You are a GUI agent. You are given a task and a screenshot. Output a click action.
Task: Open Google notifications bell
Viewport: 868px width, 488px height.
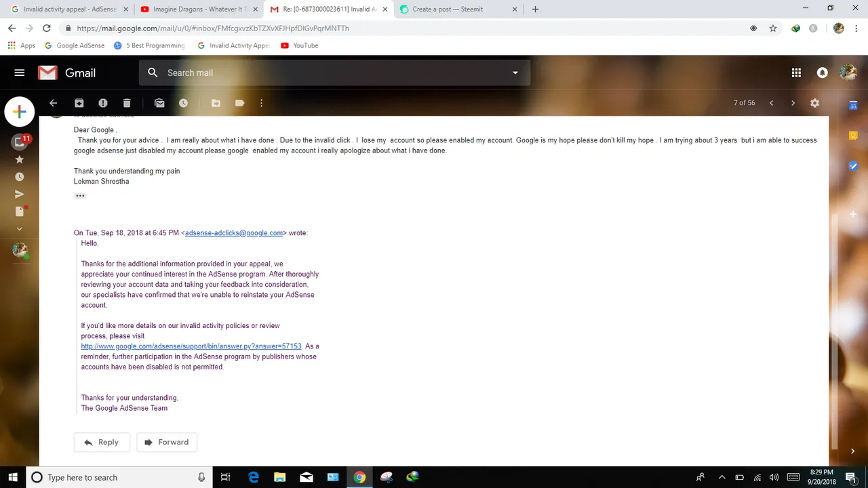tap(823, 73)
